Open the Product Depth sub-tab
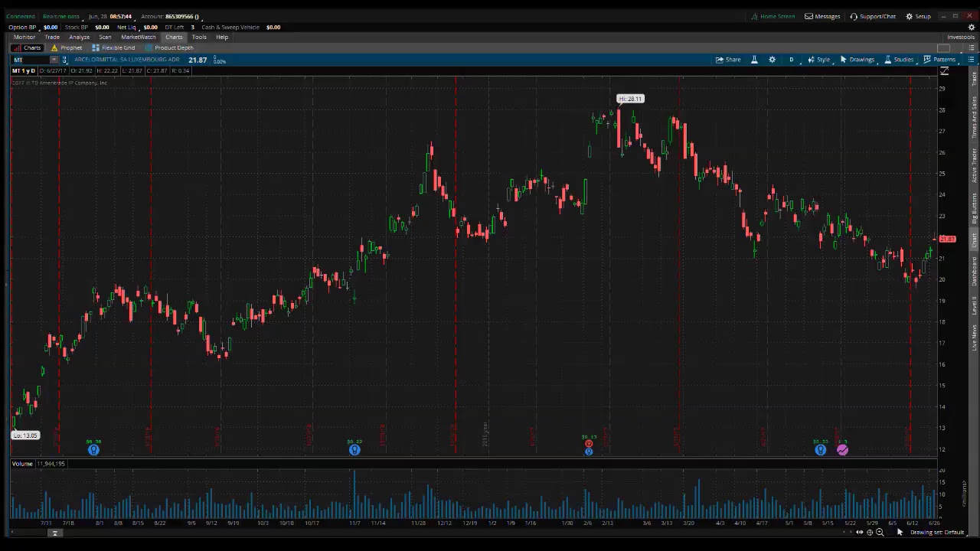980x551 pixels. coord(169,47)
